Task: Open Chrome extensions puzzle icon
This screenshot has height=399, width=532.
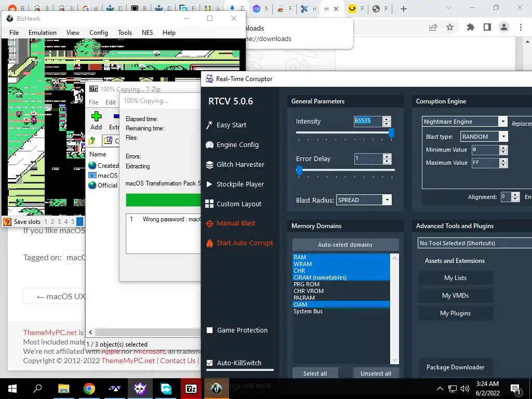Action: point(470,27)
